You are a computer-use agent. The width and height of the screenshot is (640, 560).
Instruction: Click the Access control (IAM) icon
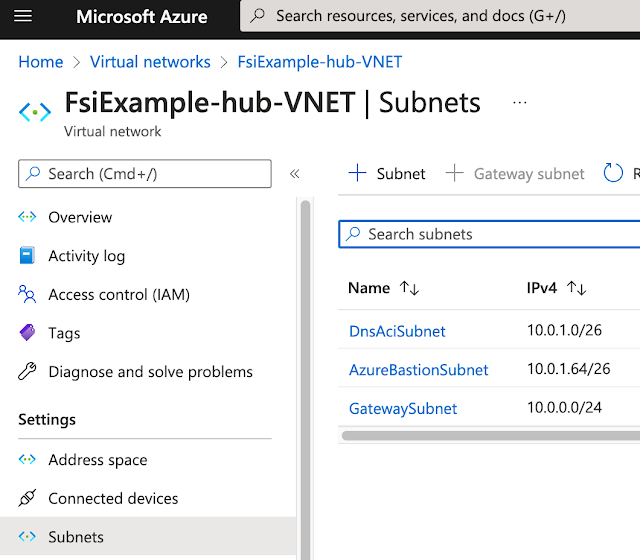point(27,294)
